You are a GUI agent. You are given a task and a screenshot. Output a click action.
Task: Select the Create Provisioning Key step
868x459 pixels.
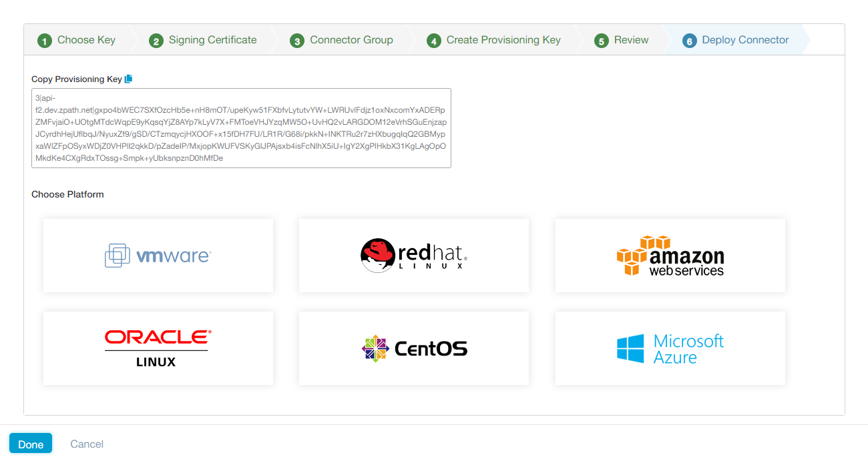[494, 40]
